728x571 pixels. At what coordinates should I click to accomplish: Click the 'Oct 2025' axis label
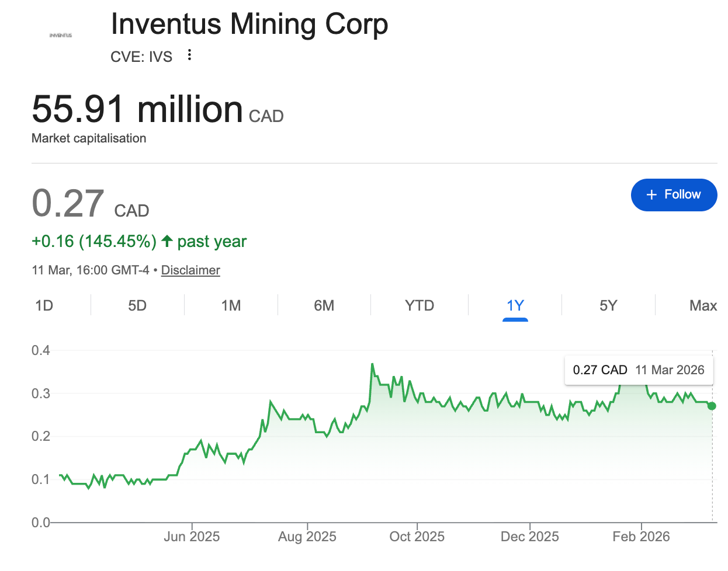[x=417, y=537]
